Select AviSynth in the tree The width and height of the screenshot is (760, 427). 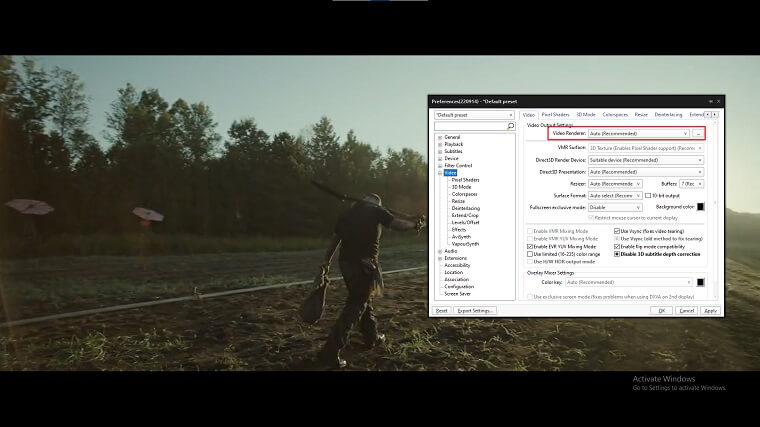(461, 237)
